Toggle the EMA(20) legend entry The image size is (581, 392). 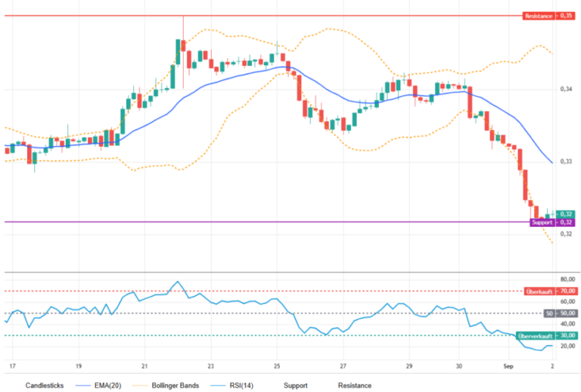pyautogui.click(x=98, y=385)
